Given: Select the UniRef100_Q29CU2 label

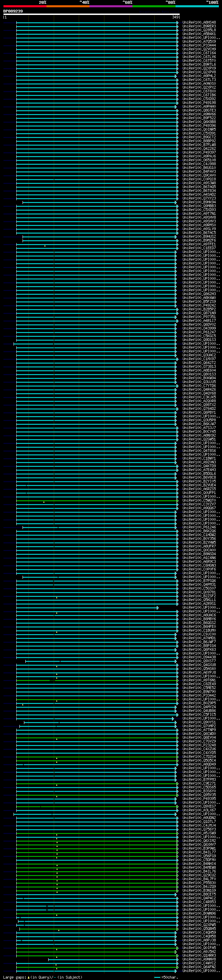Looking at the screenshot, I should [x=199, y=875].
